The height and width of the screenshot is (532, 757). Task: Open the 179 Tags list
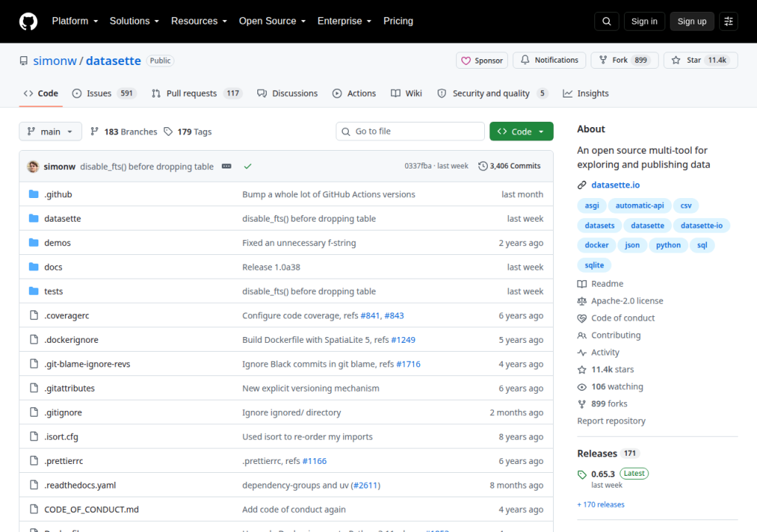pos(188,132)
